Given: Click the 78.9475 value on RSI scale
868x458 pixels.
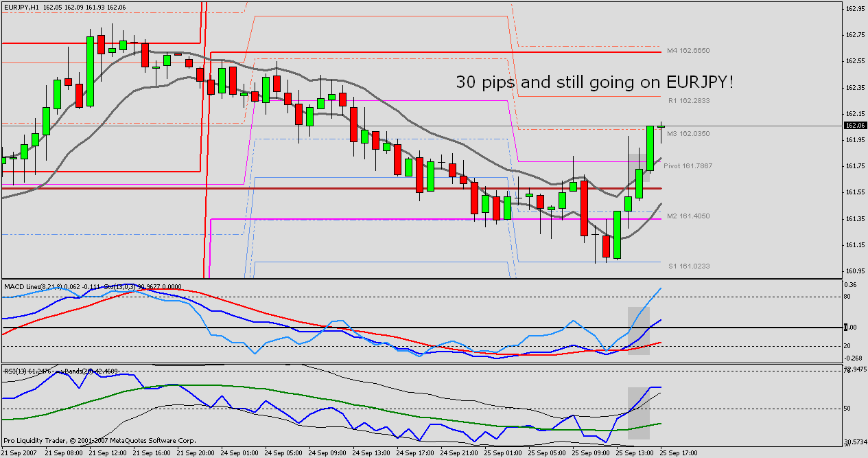Looking at the screenshot, I should click(x=855, y=370).
